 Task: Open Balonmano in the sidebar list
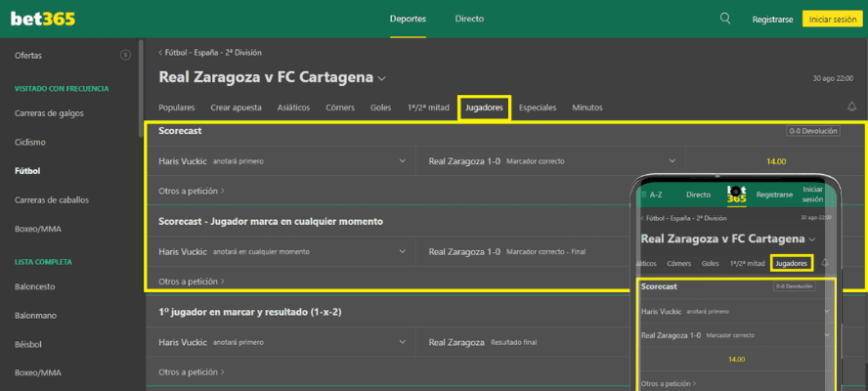35,316
